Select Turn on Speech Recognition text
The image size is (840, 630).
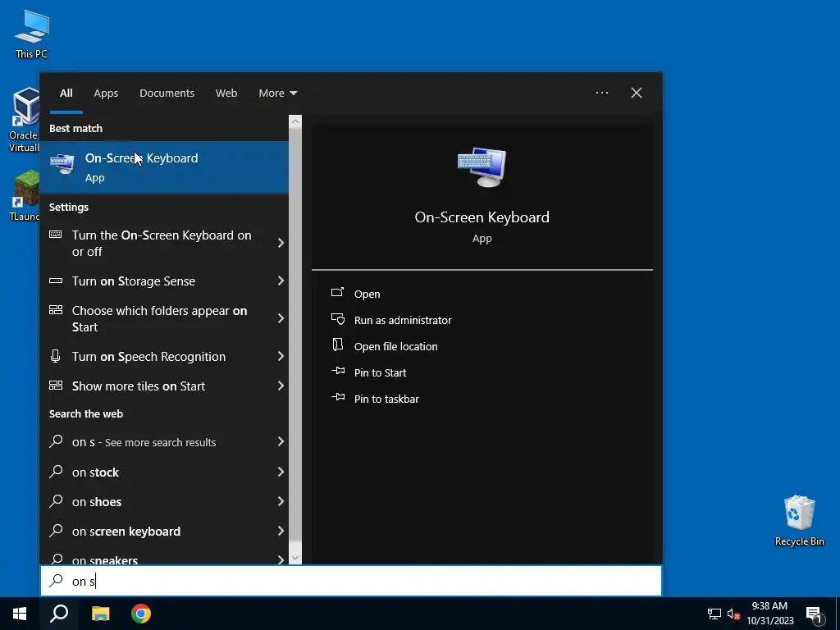[x=149, y=356]
